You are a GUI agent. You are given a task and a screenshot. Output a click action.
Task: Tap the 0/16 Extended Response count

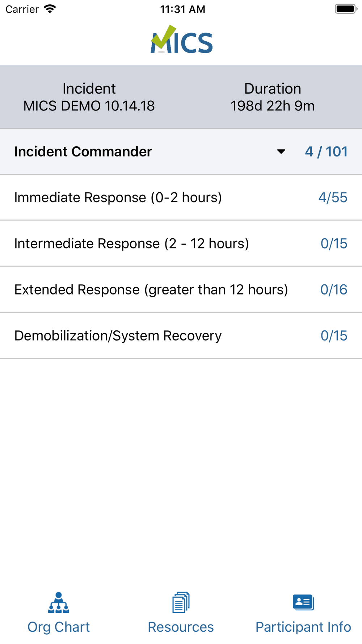pyautogui.click(x=334, y=289)
